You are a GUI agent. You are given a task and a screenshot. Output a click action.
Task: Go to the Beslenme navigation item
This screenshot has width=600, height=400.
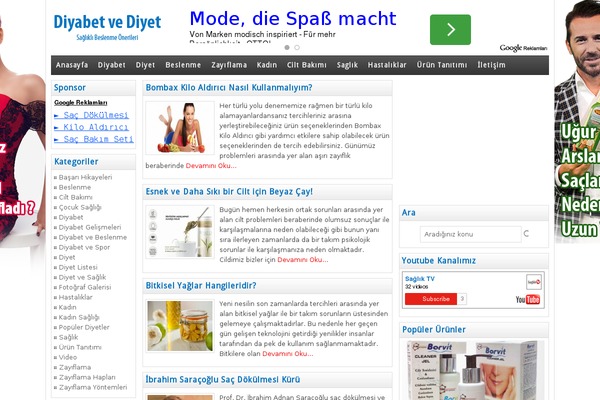click(183, 65)
